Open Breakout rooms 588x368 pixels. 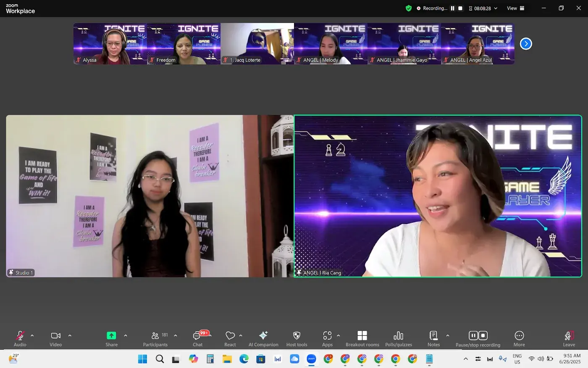(362, 339)
